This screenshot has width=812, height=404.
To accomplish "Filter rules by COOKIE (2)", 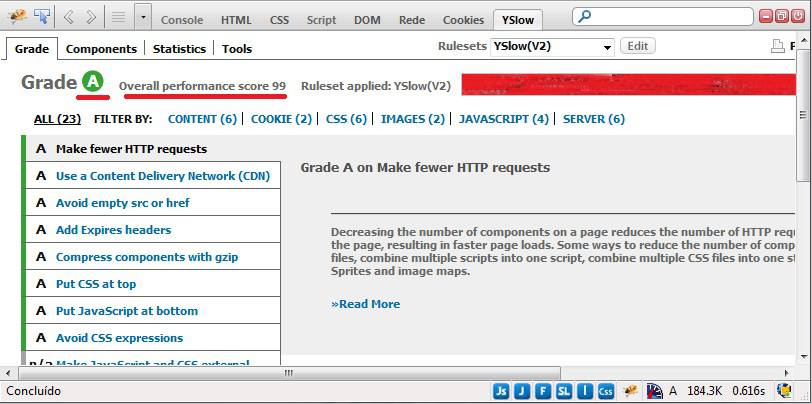I will click(282, 119).
